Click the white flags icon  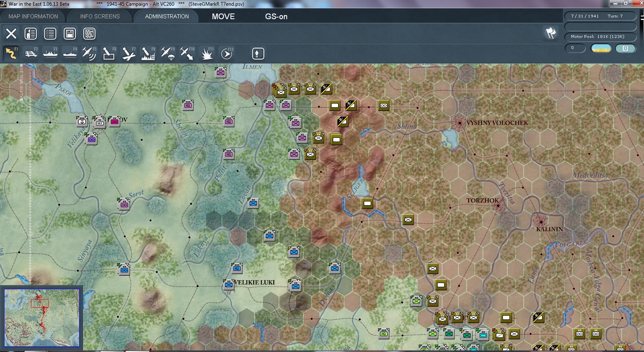click(551, 33)
